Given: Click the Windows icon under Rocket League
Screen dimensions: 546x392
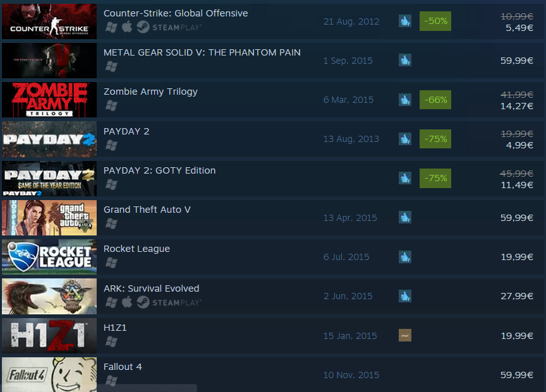Looking at the screenshot, I should point(111,263).
